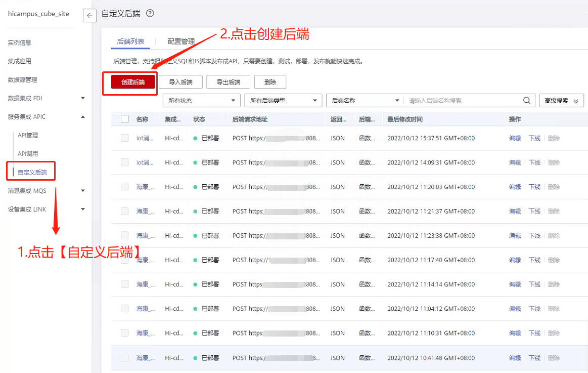Open the 所有状态 status dropdown
588x373 pixels.
[201, 101]
